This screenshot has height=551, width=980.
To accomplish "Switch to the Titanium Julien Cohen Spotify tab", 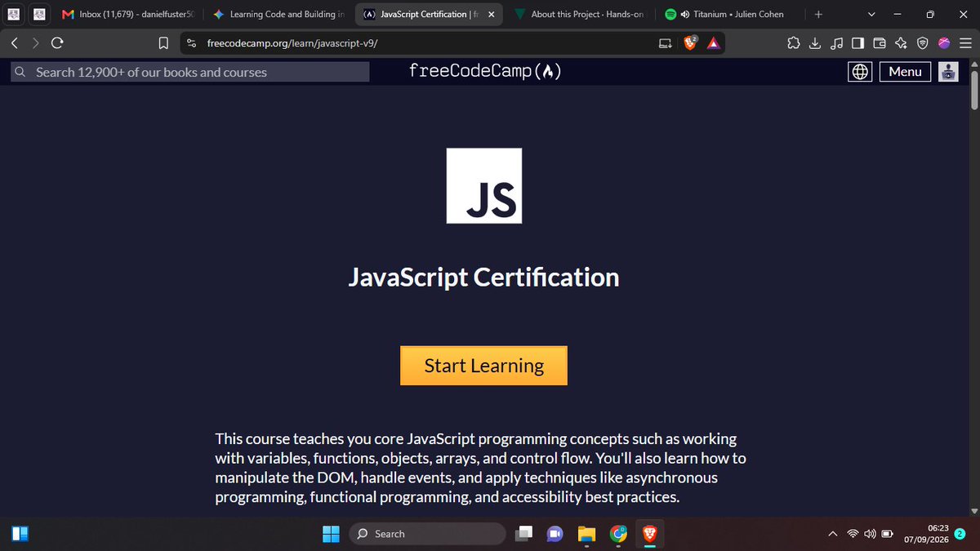I will (729, 14).
